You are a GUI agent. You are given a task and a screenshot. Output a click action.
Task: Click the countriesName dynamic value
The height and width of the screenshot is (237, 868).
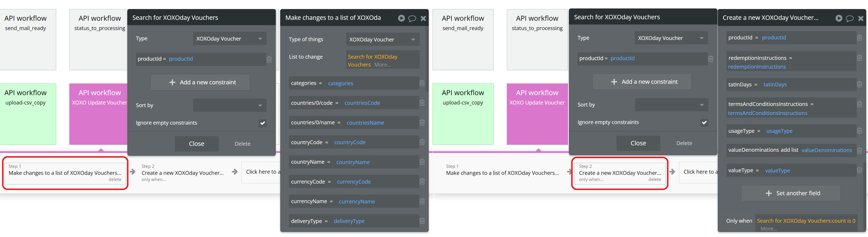(x=365, y=123)
